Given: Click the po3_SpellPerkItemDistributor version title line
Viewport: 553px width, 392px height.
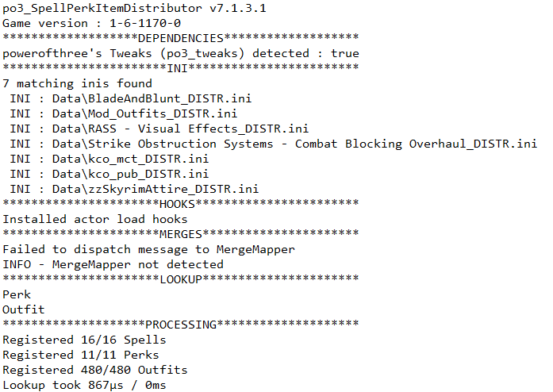Looking at the screenshot, I should 134,8.
